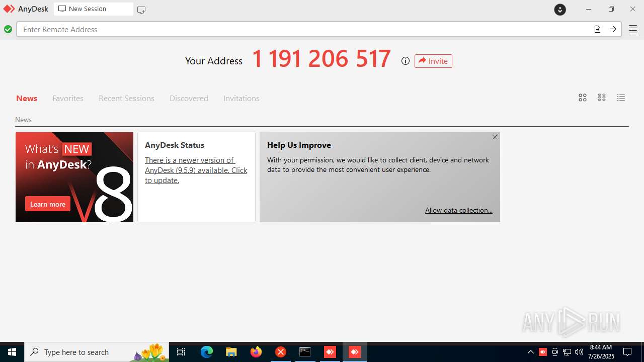Image resolution: width=644 pixels, height=362 pixels.
Task: Click the address 1 191 206 517
Action: (x=321, y=59)
